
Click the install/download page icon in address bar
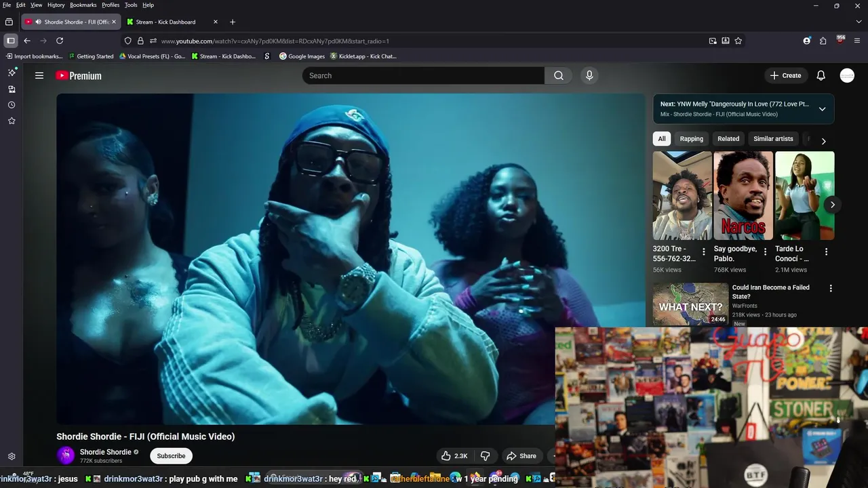pyautogui.click(x=726, y=41)
